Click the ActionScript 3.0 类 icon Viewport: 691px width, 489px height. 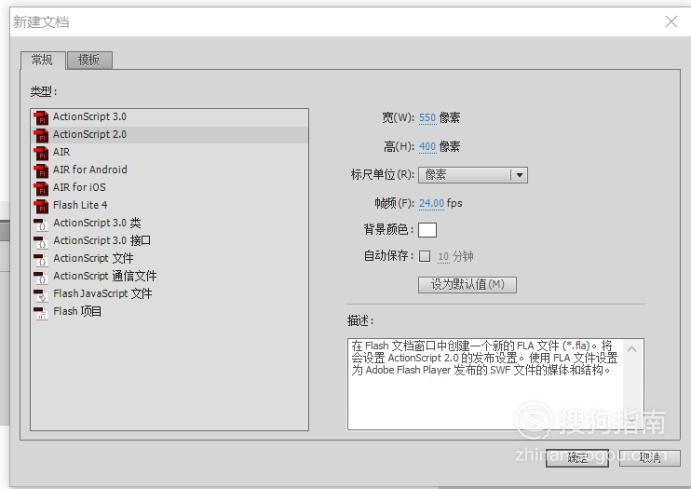tap(41, 224)
